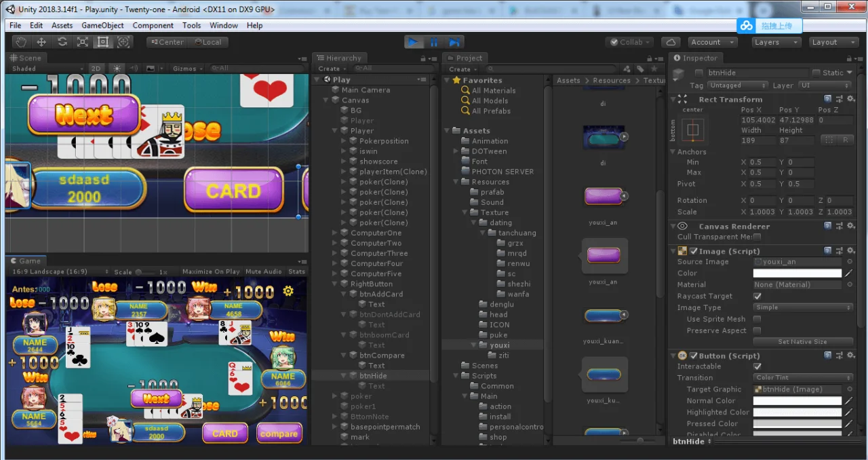Switch to the Scene tab
868x460 pixels.
(26, 58)
